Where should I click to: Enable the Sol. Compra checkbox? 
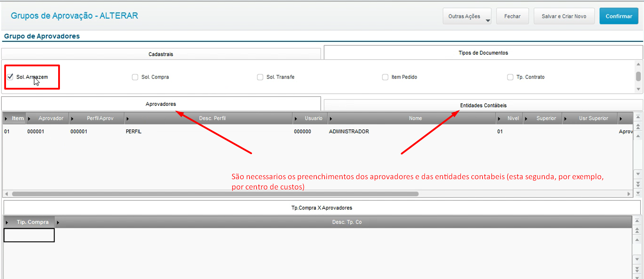coord(135,77)
